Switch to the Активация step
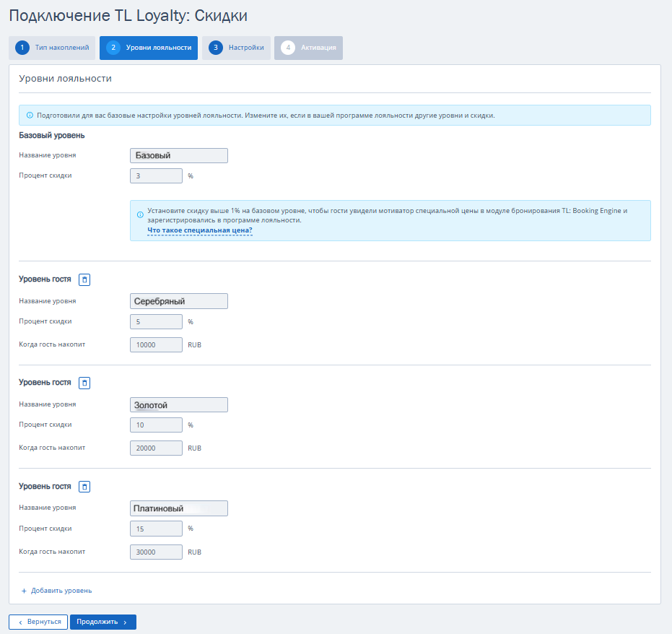This screenshot has height=634, width=672. coord(318,48)
